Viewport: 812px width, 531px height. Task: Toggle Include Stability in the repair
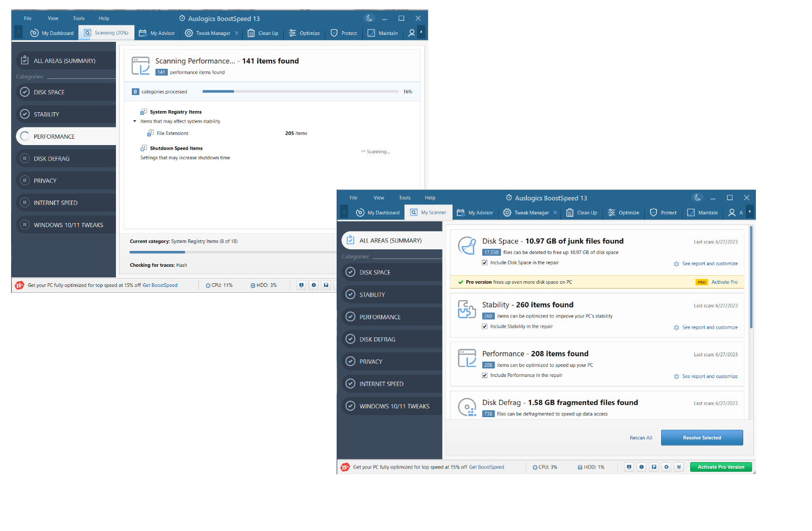485,326
